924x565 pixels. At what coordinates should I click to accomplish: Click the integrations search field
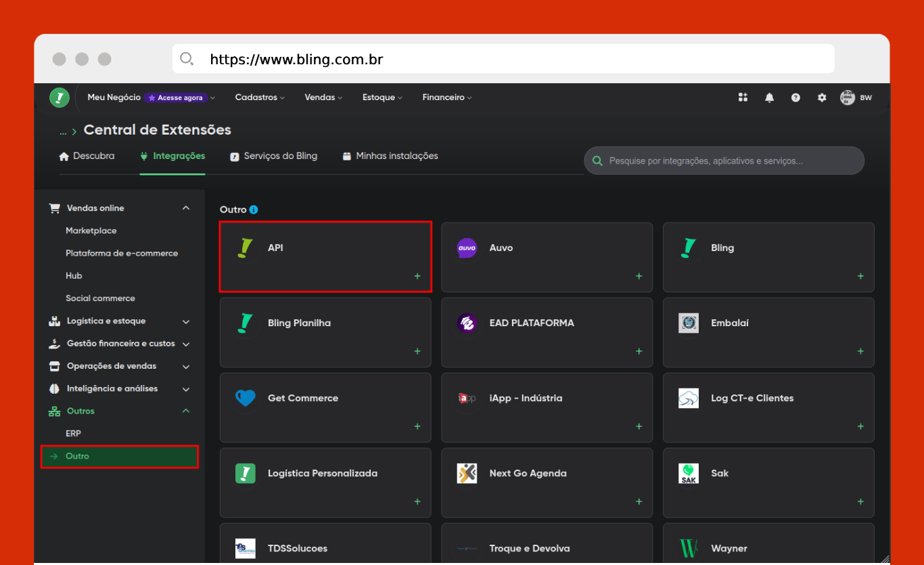point(724,161)
